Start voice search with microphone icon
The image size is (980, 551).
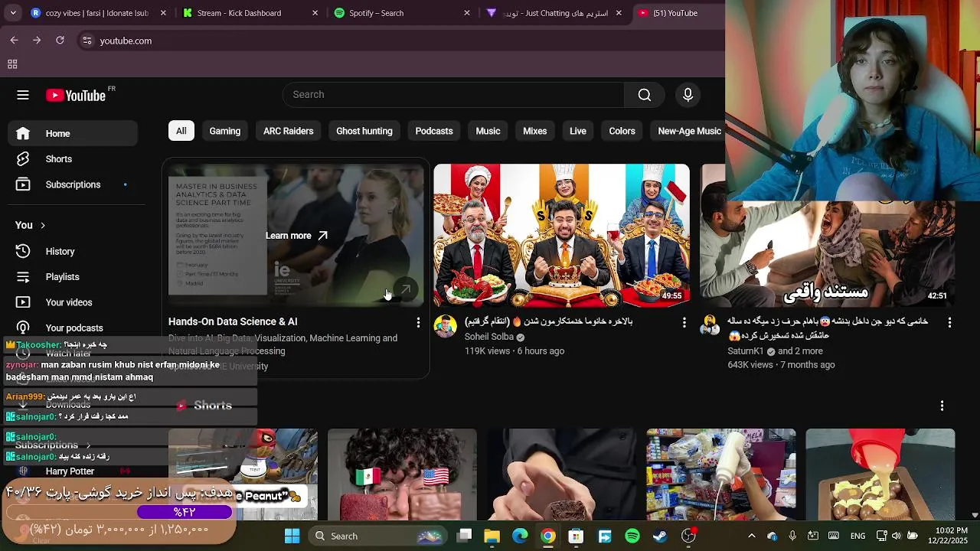pyautogui.click(x=688, y=94)
